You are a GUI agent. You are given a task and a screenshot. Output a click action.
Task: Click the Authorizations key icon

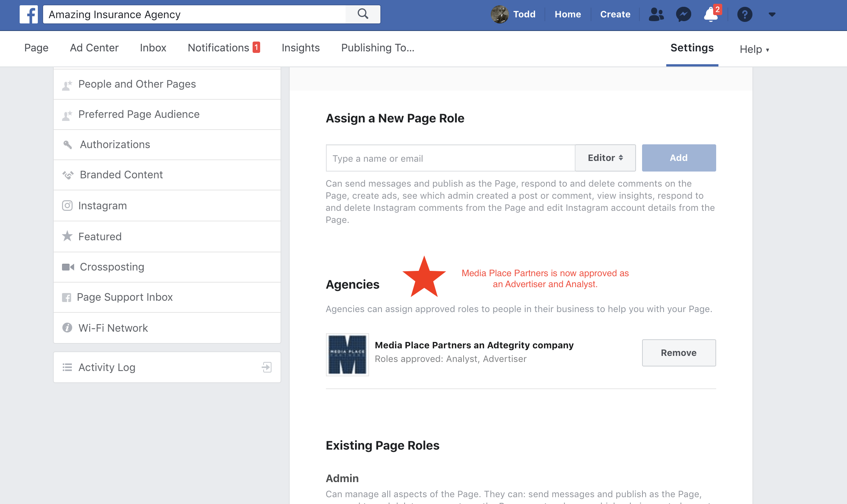tap(68, 145)
